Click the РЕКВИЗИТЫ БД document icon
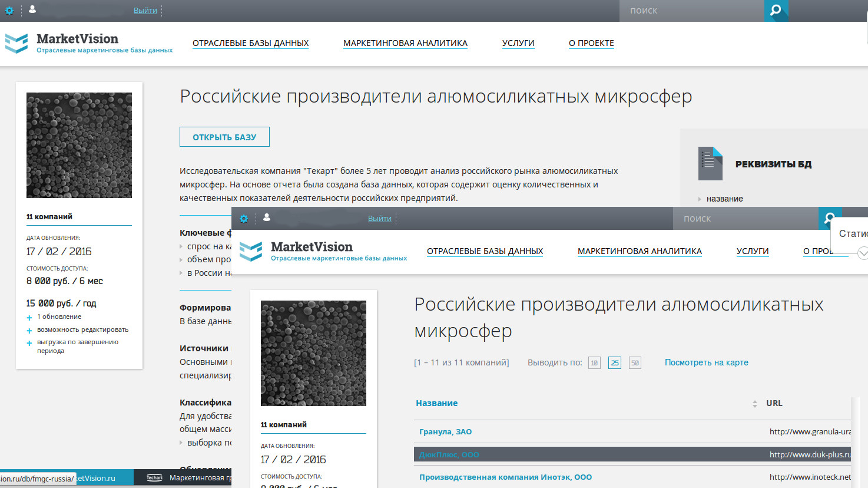The width and height of the screenshot is (868, 488). pyautogui.click(x=710, y=163)
